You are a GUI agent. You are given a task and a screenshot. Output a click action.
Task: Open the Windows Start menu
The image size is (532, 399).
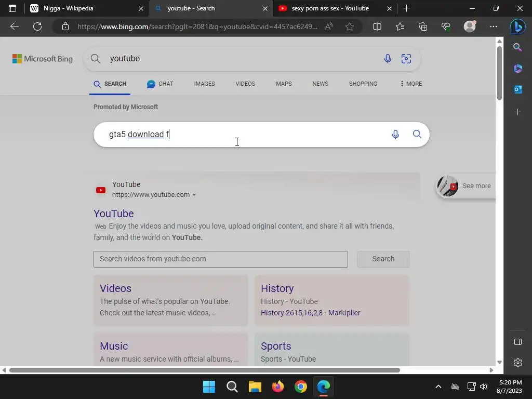click(209, 387)
